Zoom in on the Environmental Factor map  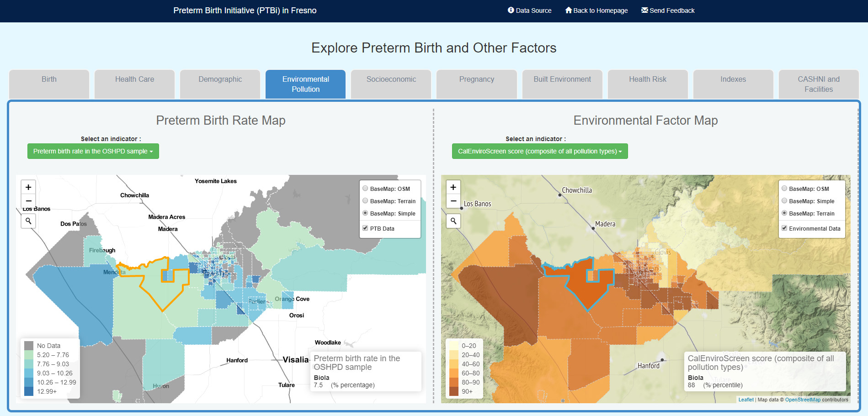pos(453,187)
